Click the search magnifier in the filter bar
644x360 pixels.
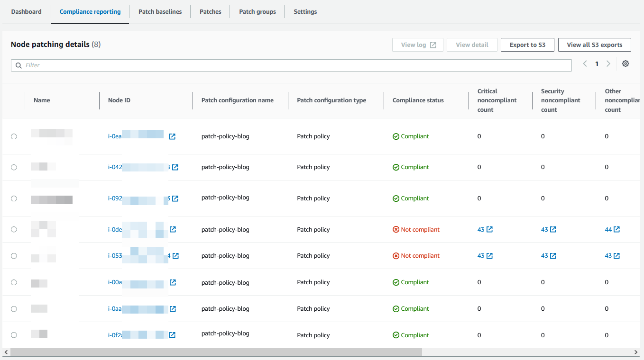click(x=18, y=65)
